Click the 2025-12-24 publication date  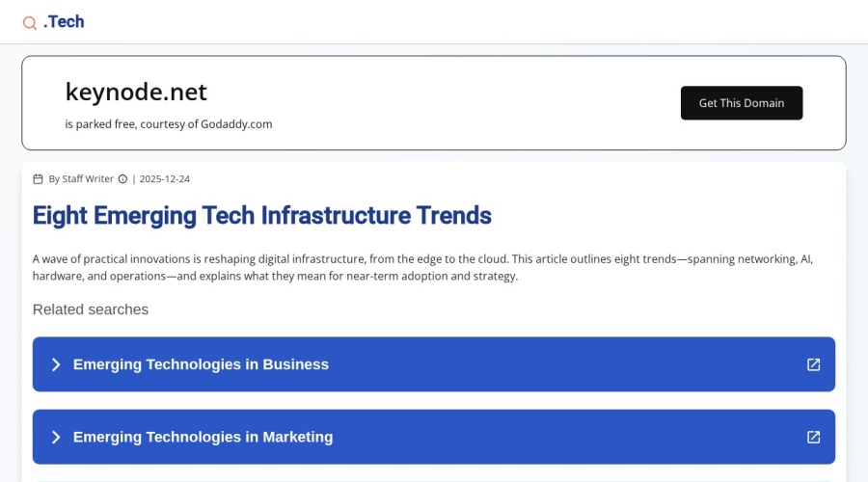pyautogui.click(x=165, y=178)
